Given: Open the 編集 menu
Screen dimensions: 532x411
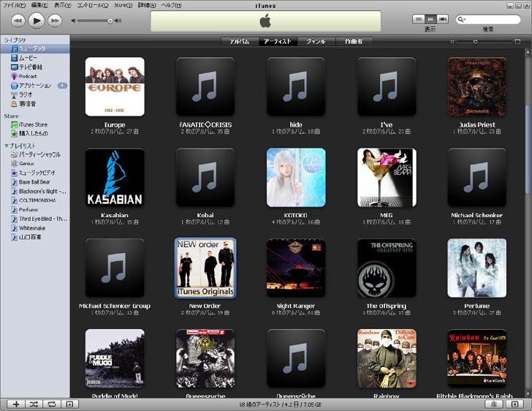Looking at the screenshot, I should (39, 5).
